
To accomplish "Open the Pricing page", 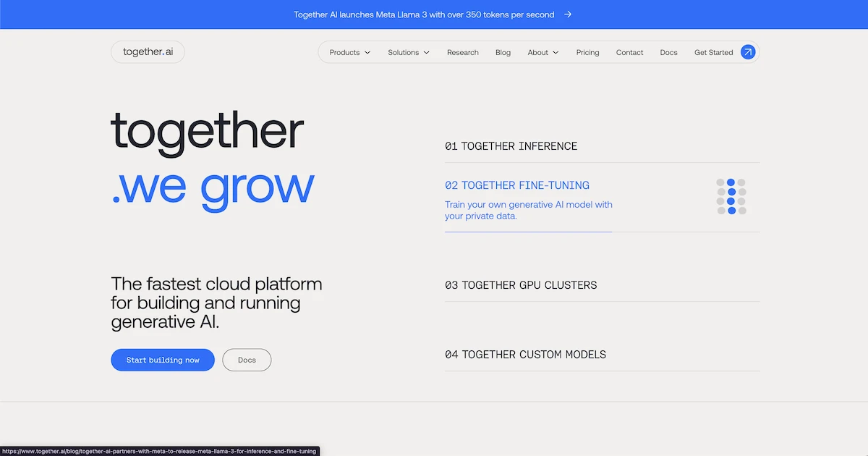I will pos(587,52).
